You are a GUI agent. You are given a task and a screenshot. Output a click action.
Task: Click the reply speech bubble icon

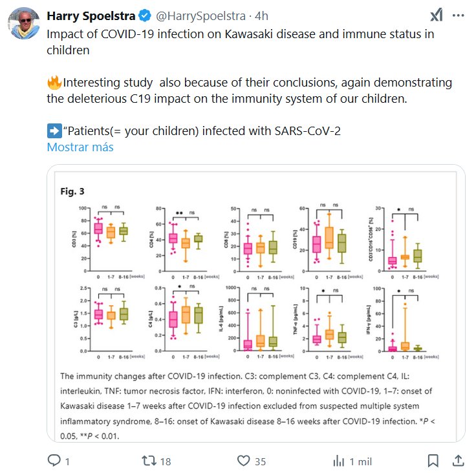tap(55, 461)
